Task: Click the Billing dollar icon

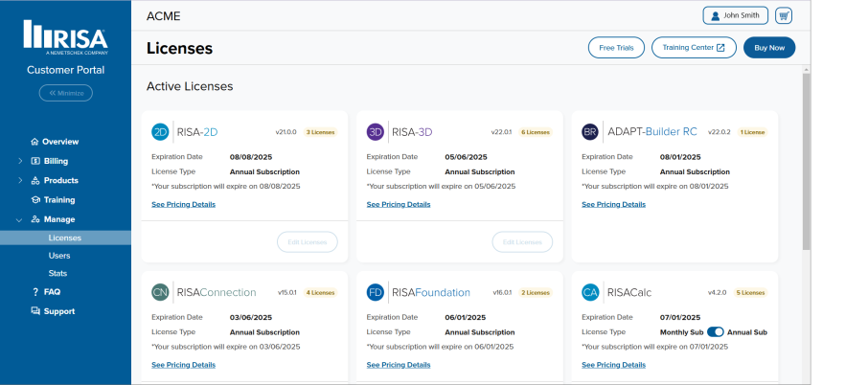Action: [x=35, y=161]
